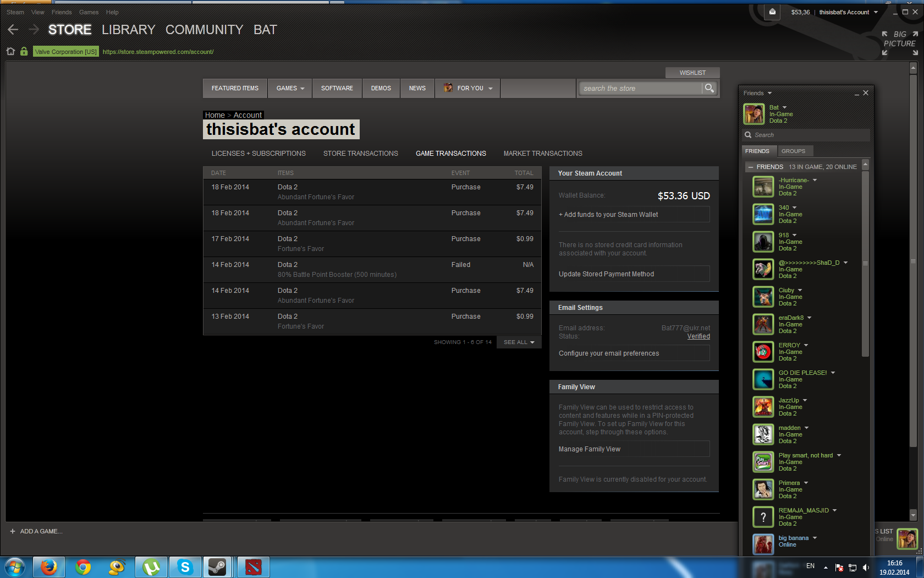924x578 pixels.
Task: Open ERROY friend avatar
Action: 763,352
